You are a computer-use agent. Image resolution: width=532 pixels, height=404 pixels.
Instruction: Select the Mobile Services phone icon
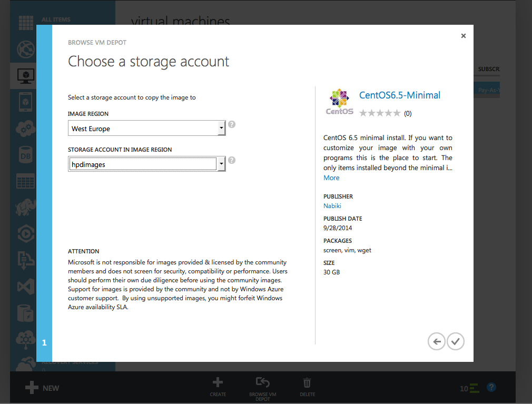[25, 102]
